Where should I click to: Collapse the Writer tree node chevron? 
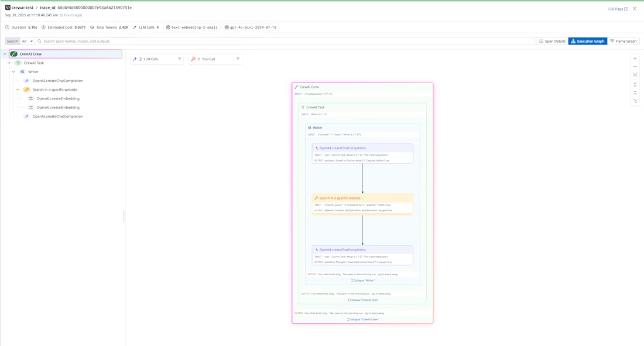(14, 72)
